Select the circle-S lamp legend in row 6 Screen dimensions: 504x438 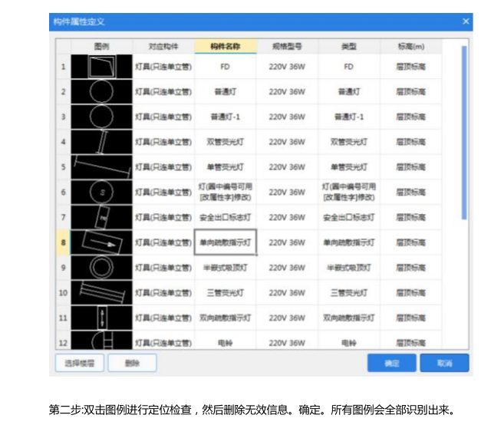click(101, 193)
